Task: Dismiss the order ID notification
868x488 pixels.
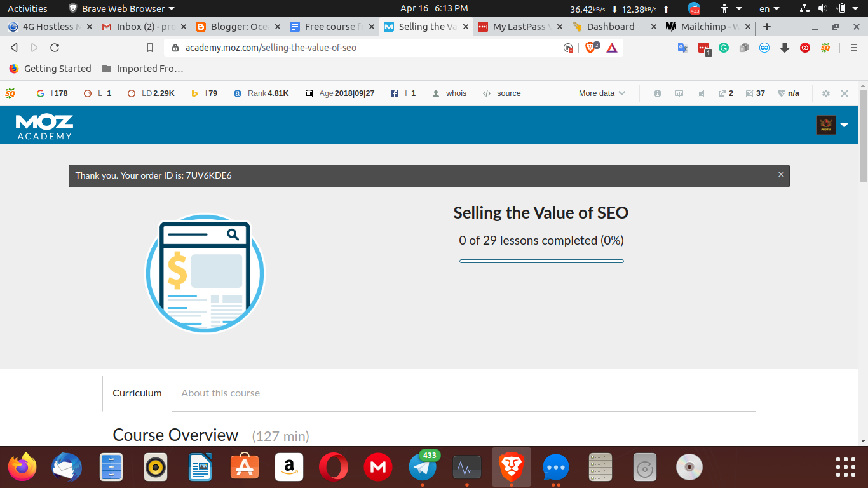Action: tap(781, 175)
